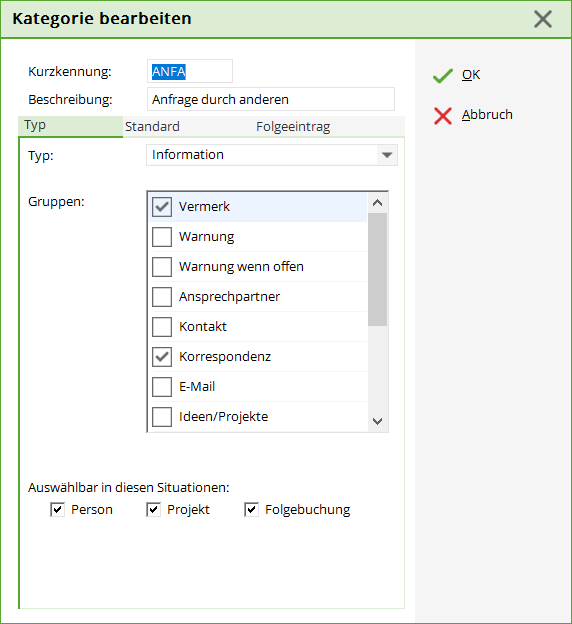Image resolution: width=572 pixels, height=624 pixels.
Task: Enable the Warnung group checkbox
Action: [x=162, y=237]
